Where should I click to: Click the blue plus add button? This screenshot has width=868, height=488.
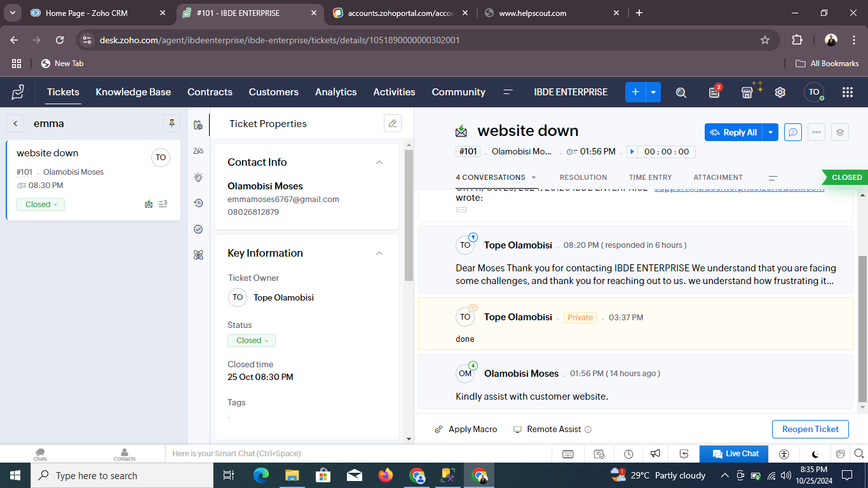pos(635,92)
